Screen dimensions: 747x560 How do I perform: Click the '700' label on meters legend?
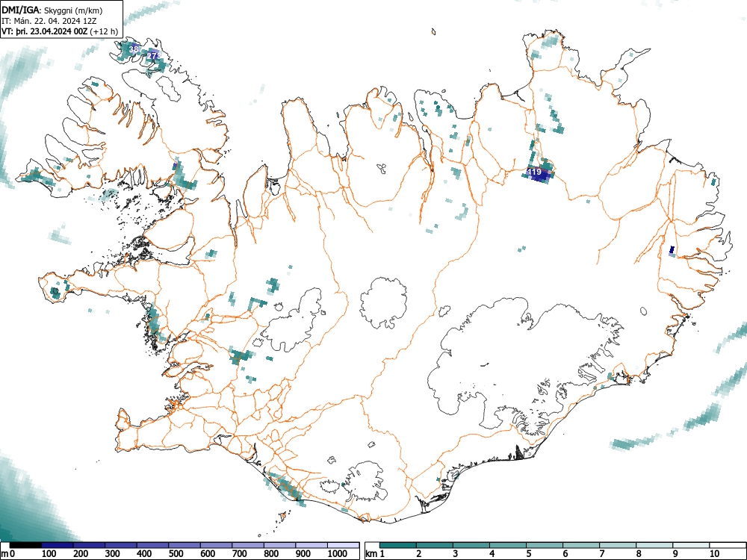(x=239, y=554)
